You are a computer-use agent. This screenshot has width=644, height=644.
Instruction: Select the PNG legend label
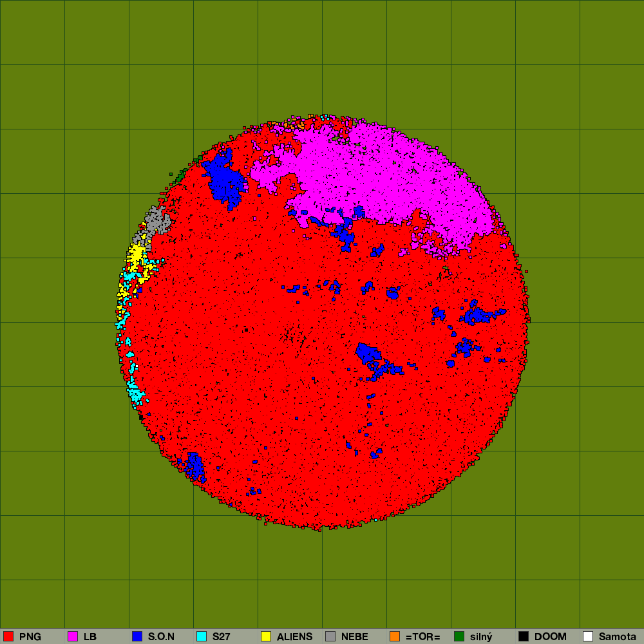30,637
